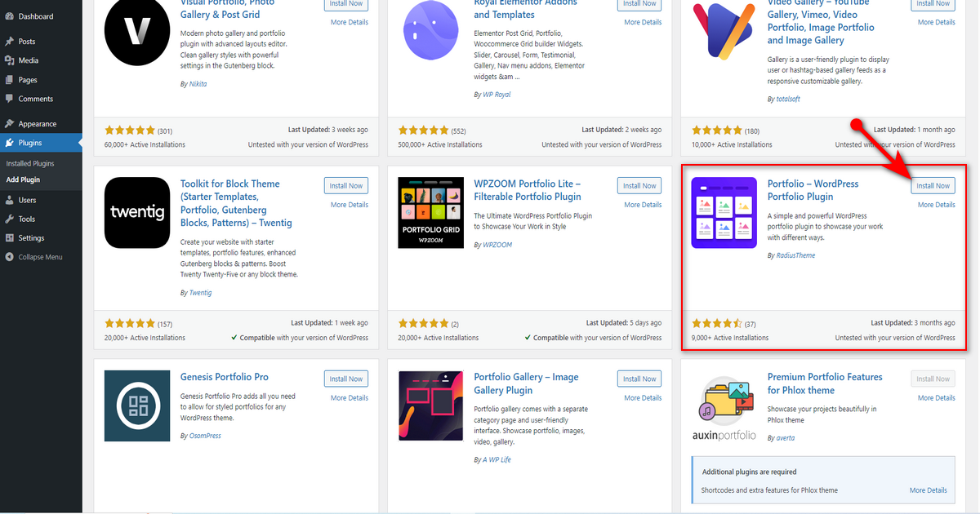Click the Visual Portfolio V logo
Image resolution: width=980 pixels, height=514 pixels.
[x=137, y=33]
